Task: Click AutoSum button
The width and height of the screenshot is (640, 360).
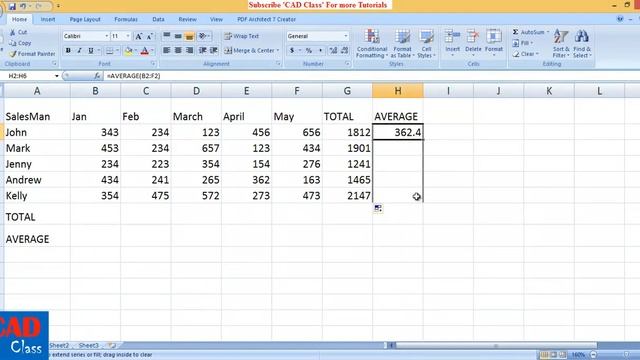Action: pyautogui.click(x=531, y=32)
